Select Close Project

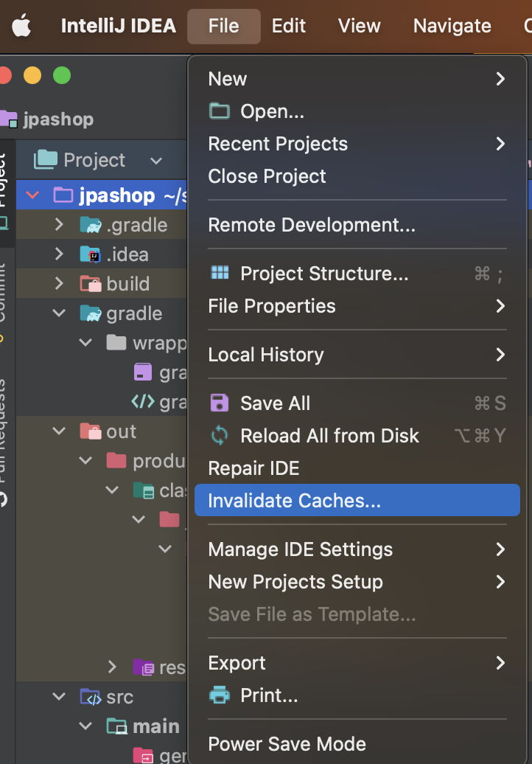pyautogui.click(x=357, y=176)
